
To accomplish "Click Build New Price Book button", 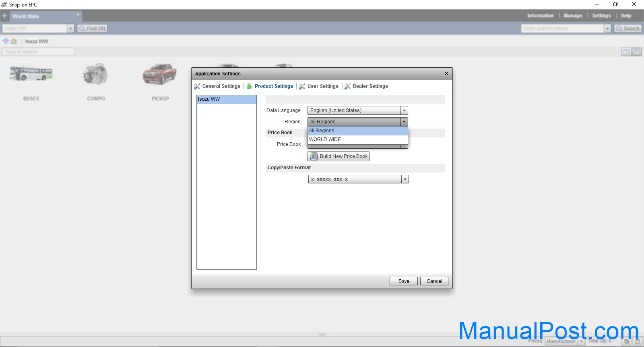I will tap(339, 156).
